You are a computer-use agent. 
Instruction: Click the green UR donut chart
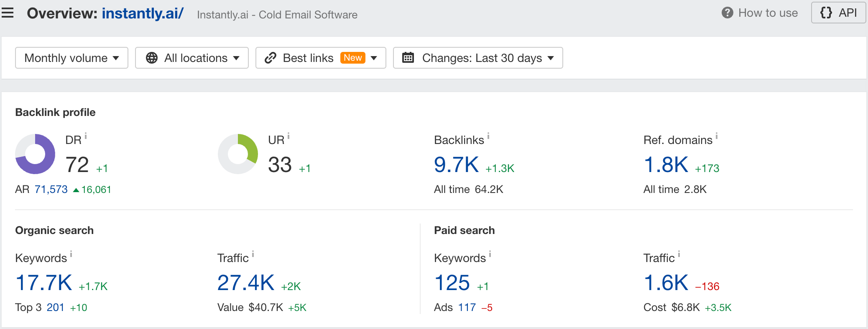coord(238,154)
